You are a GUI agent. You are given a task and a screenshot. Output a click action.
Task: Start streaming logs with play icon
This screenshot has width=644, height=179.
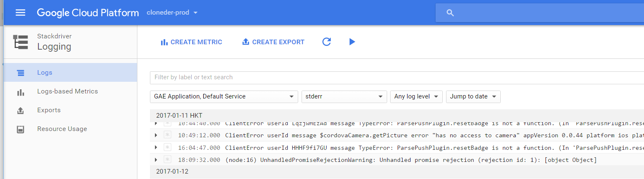pyautogui.click(x=352, y=42)
